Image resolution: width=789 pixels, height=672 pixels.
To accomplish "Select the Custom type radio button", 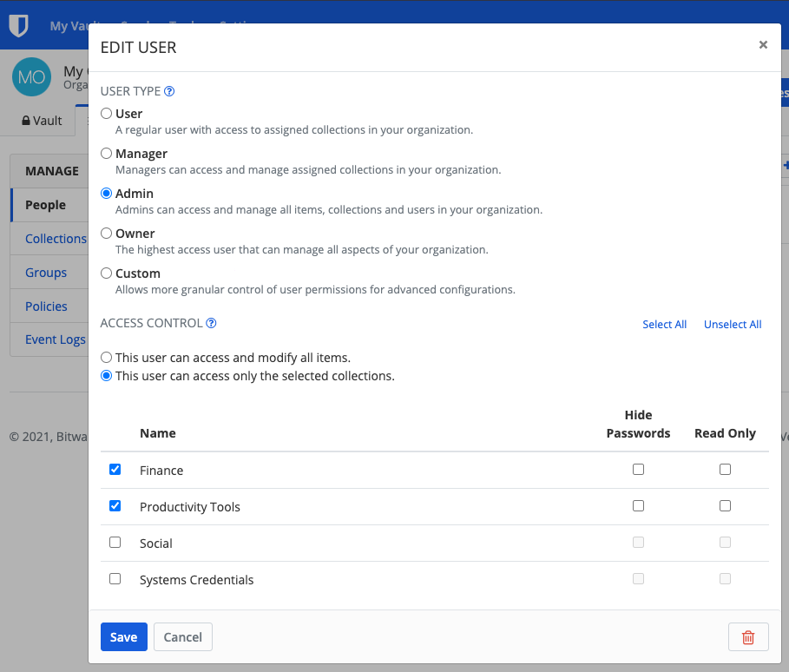I will tap(106, 273).
